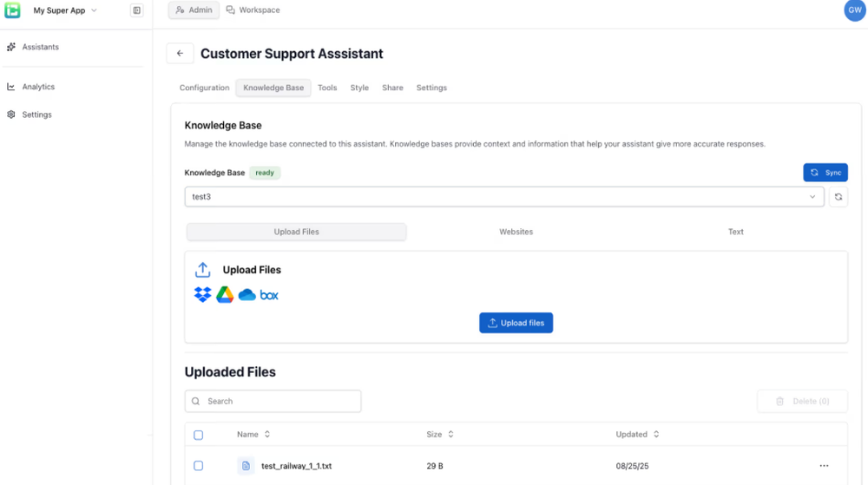Toggle the select-all checkbox in table header

(x=198, y=435)
